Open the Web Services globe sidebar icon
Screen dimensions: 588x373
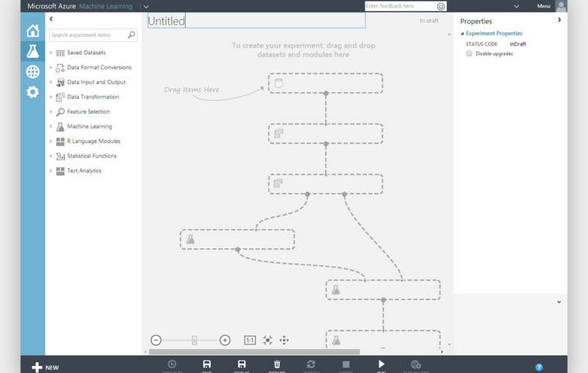[x=32, y=71]
